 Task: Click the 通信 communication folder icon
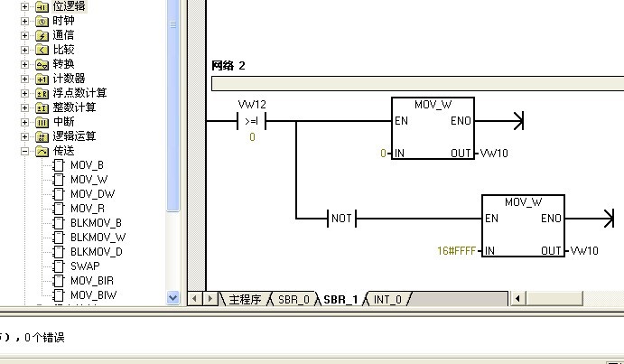click(42, 35)
